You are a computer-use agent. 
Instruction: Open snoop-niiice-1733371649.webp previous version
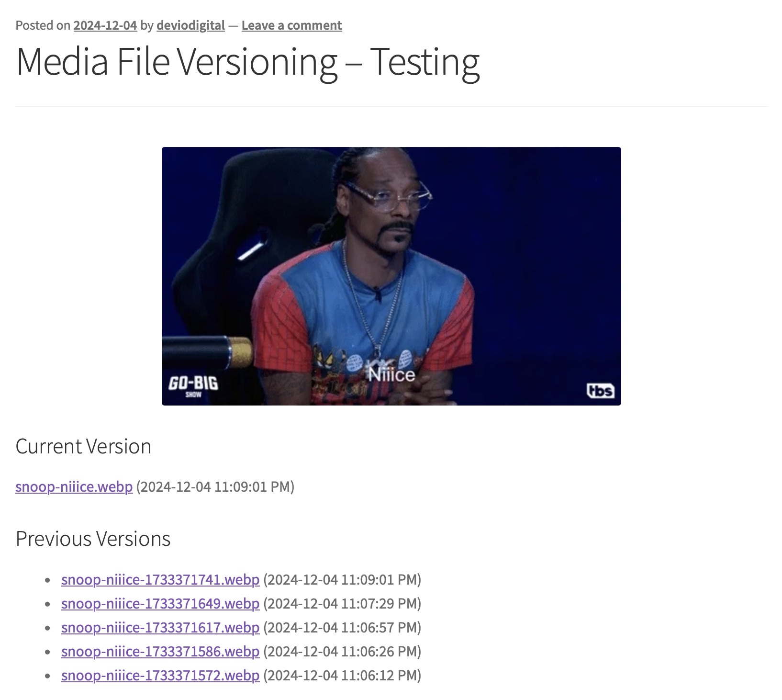[160, 603]
